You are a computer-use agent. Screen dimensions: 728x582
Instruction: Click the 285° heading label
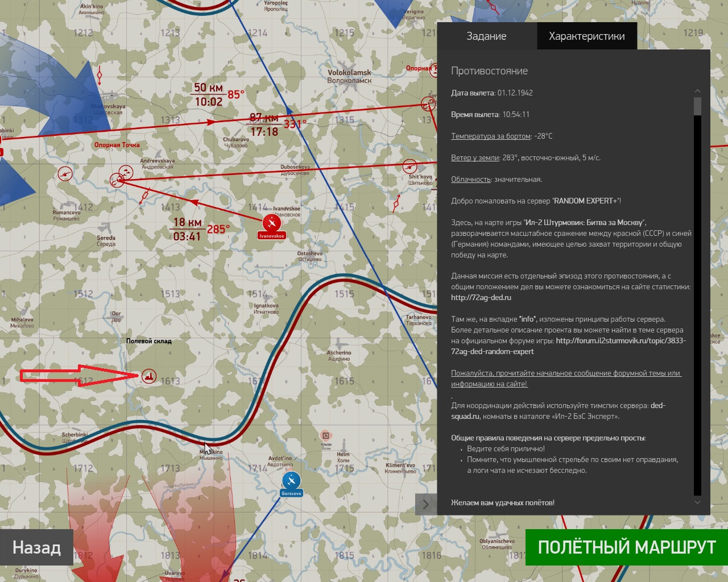(218, 229)
